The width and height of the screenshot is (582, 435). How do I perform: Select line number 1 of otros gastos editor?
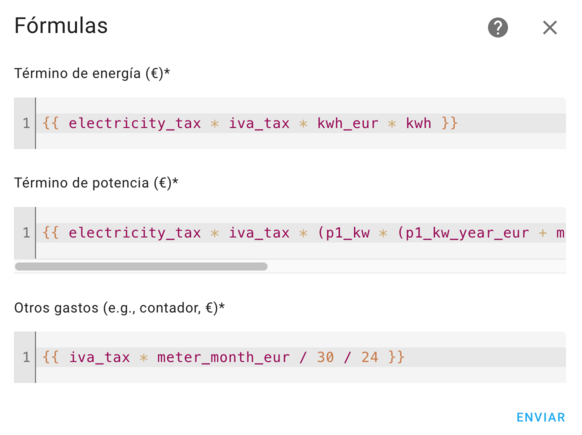pos(26,357)
